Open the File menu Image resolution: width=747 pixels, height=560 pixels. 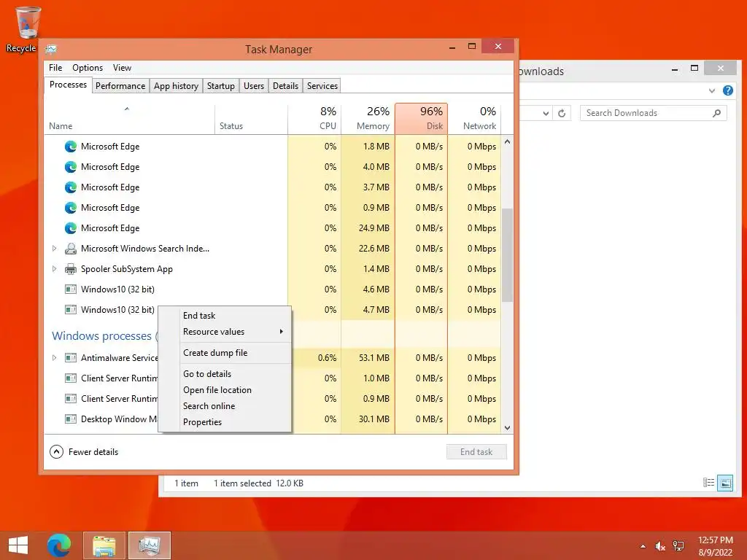(x=55, y=68)
